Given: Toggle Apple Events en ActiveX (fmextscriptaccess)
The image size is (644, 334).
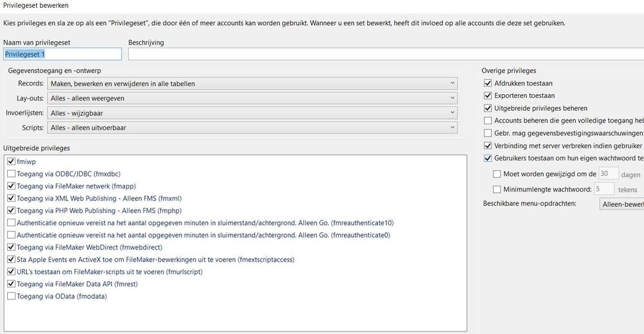Looking at the screenshot, I should 12,259.
